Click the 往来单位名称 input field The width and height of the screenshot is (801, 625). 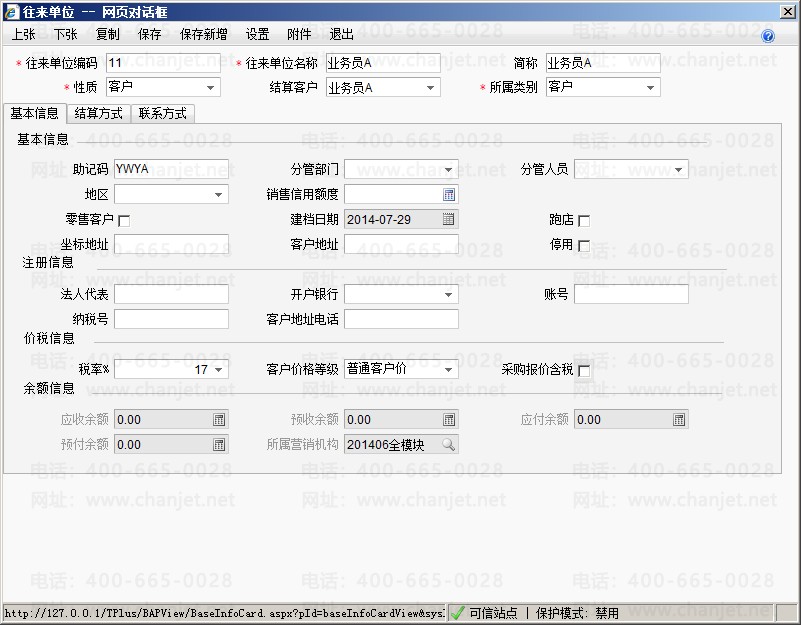[x=383, y=63]
